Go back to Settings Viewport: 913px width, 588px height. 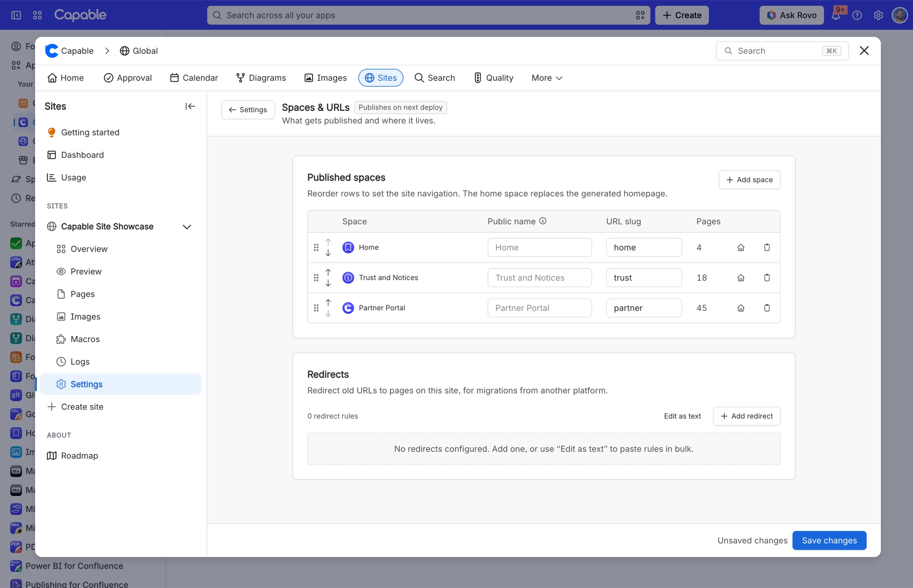[248, 110]
